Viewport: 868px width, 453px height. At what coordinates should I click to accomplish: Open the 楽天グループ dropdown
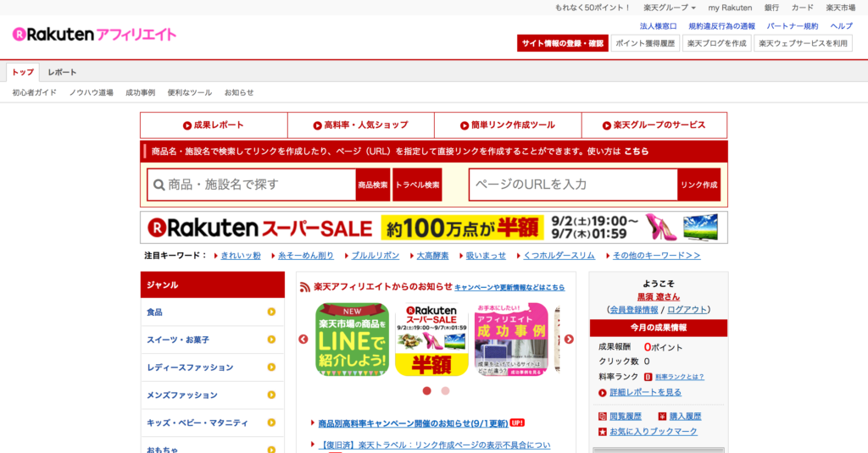pyautogui.click(x=670, y=8)
